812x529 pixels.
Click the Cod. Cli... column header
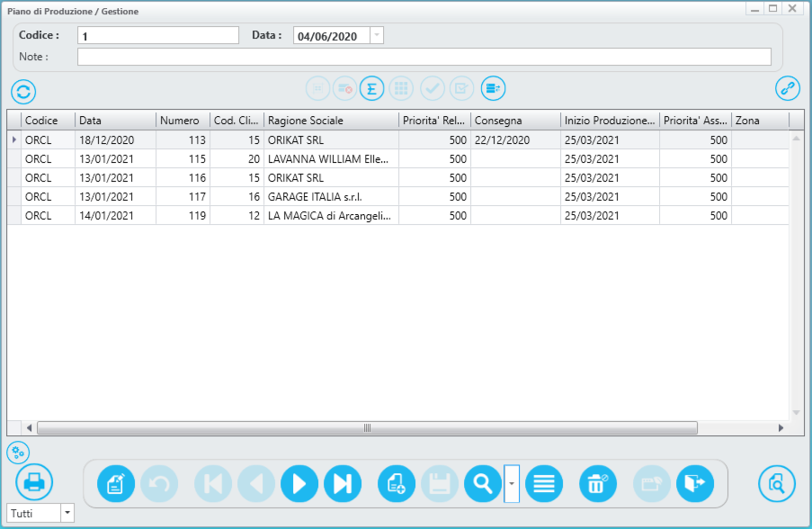[x=236, y=121]
